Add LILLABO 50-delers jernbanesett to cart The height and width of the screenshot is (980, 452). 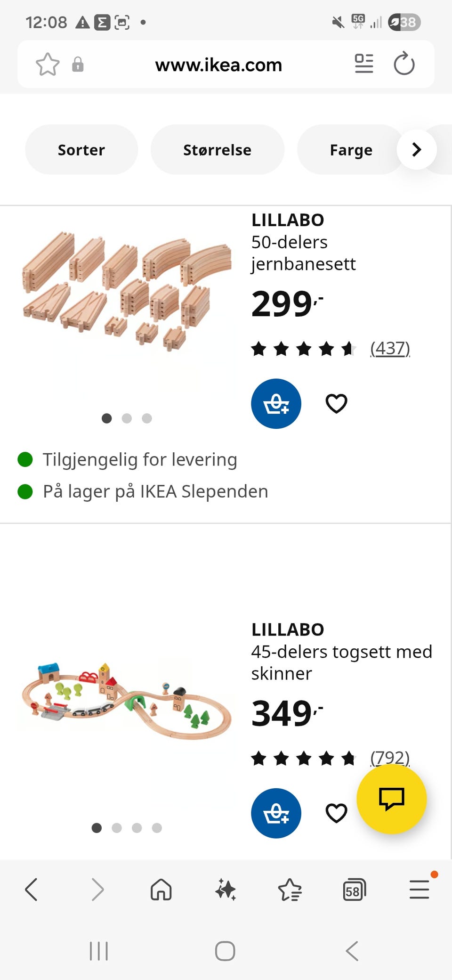(276, 404)
